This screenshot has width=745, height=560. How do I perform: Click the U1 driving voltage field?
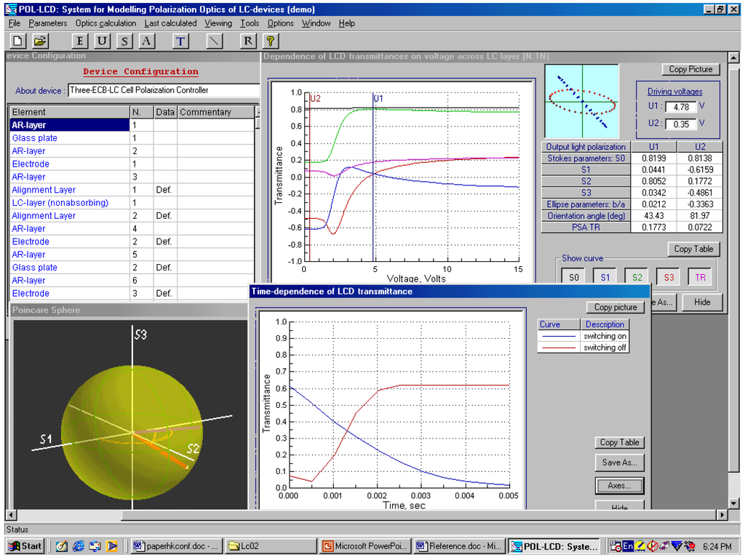pos(680,107)
